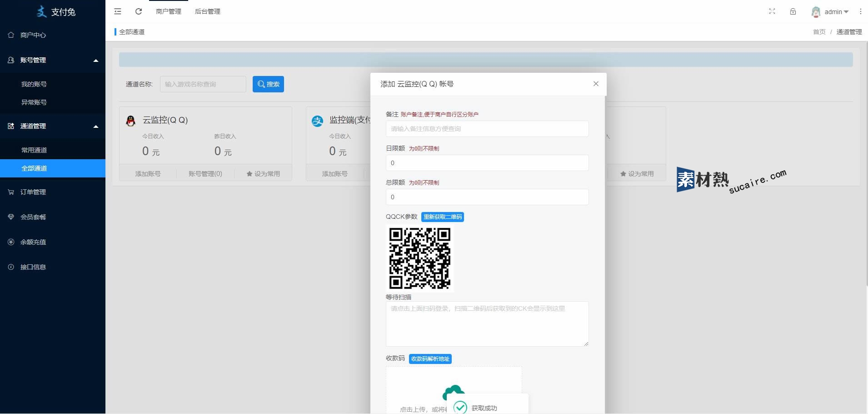Click the lock screen icon

[793, 11]
